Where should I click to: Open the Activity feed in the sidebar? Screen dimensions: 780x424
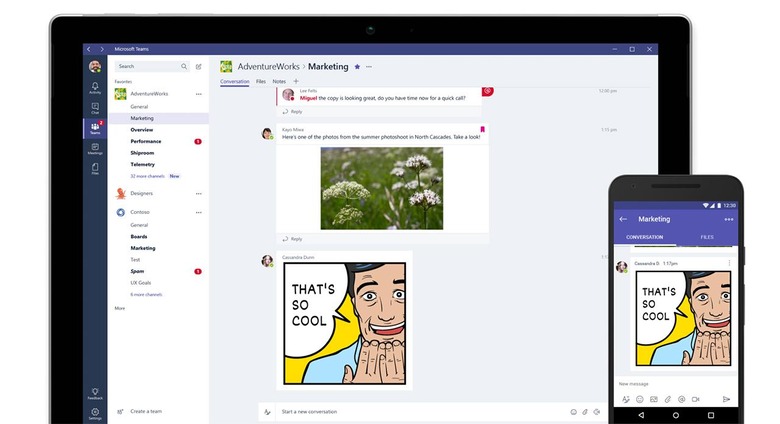click(x=95, y=88)
